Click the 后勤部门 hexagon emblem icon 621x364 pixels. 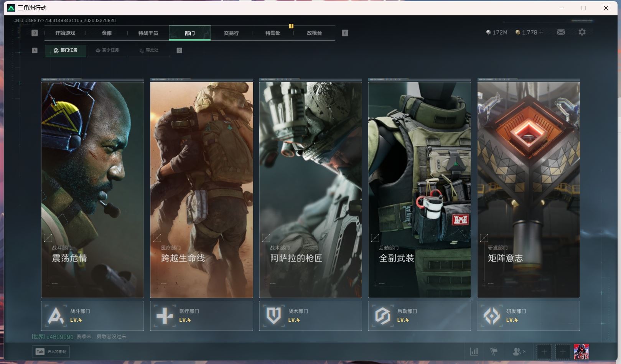coord(383,316)
